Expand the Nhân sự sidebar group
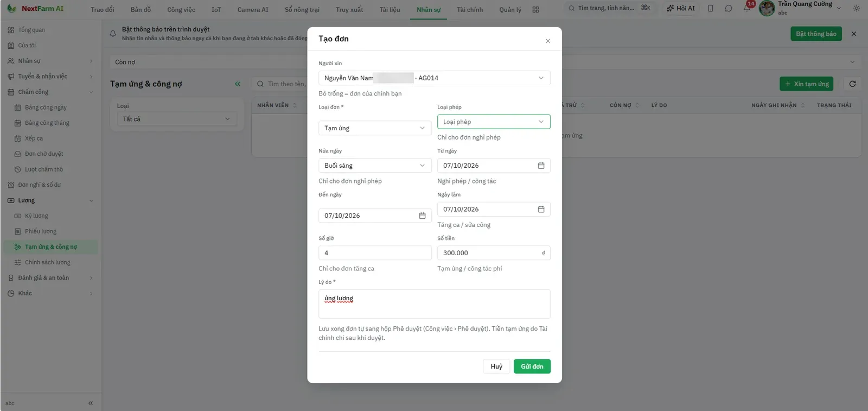This screenshot has width=868, height=411. [x=50, y=61]
